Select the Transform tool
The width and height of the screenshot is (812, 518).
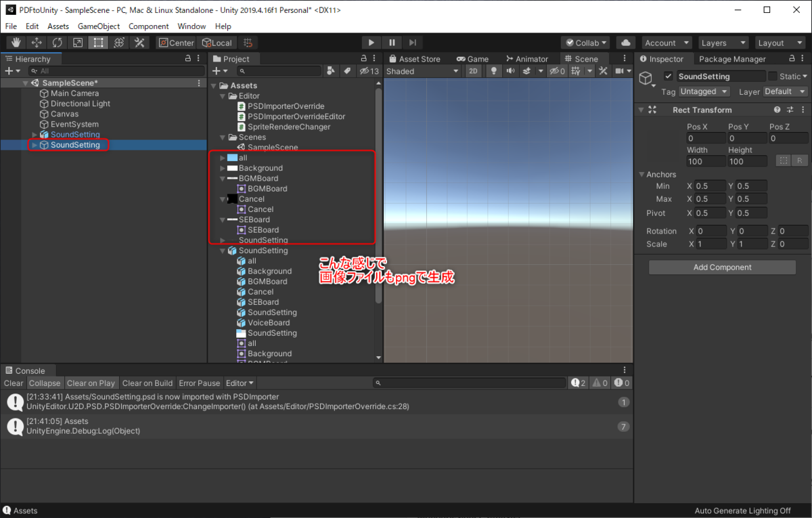(x=119, y=43)
